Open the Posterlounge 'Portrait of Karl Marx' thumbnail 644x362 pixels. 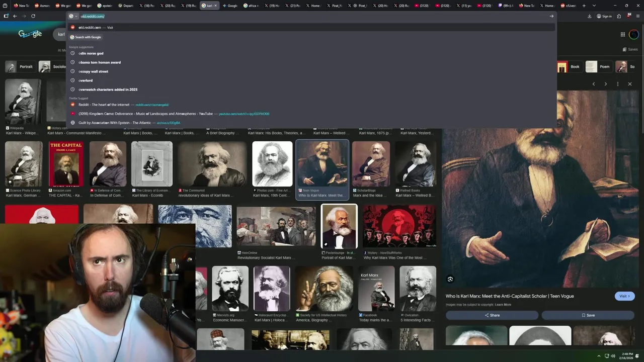pos(339,226)
